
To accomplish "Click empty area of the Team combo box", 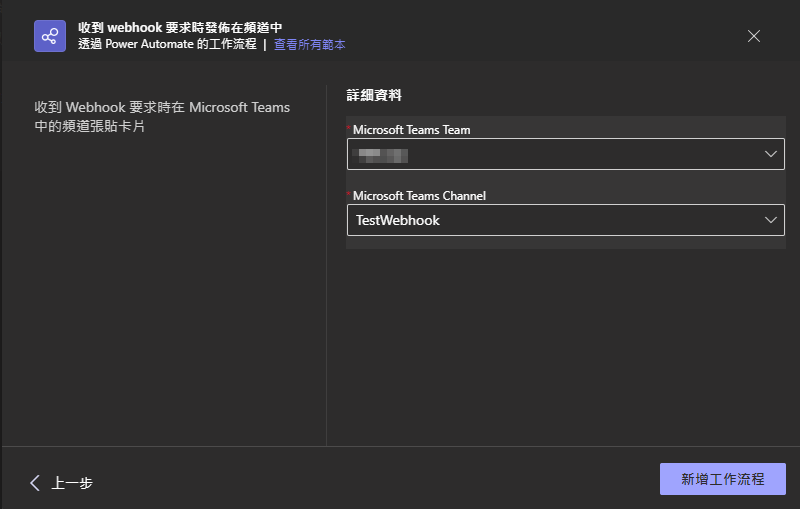I will [580, 154].
